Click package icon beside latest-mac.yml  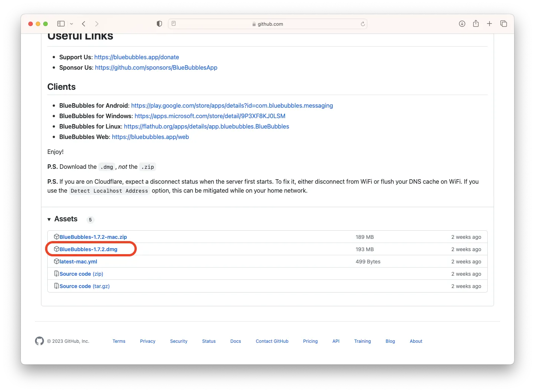(57, 261)
